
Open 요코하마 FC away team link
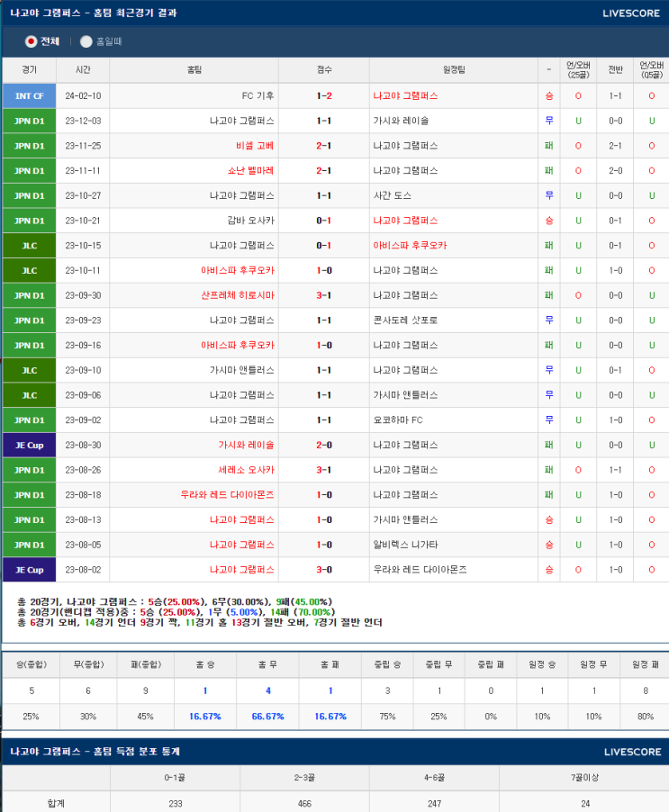398,420
